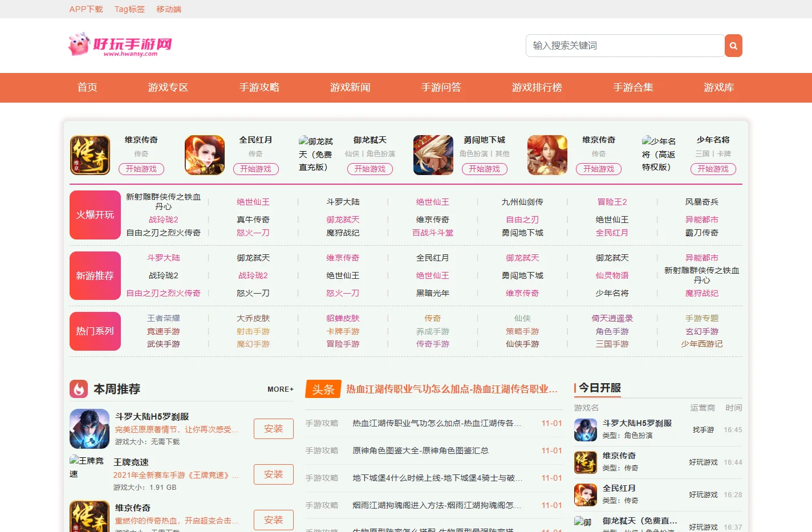Open the 原神角色图鉴大全 article
This screenshot has height=532, width=812.
click(x=420, y=450)
